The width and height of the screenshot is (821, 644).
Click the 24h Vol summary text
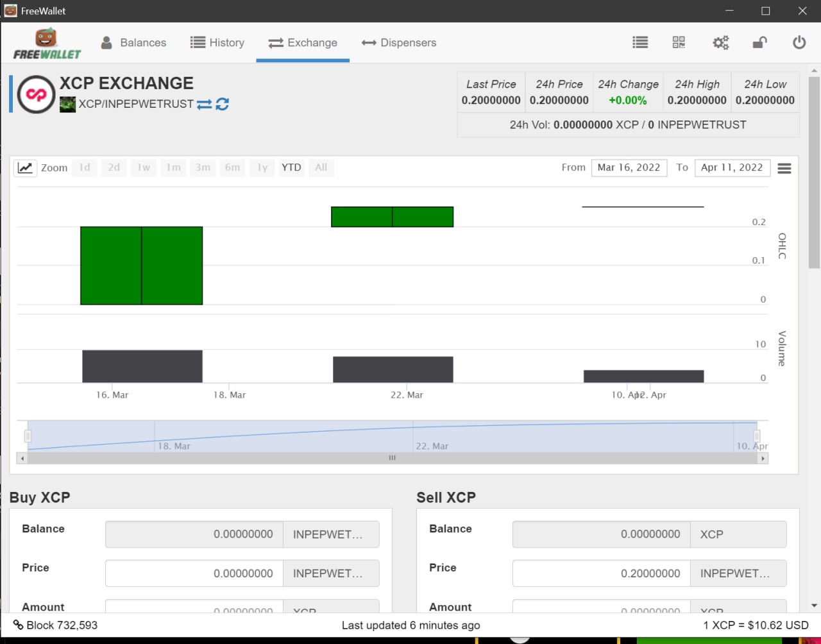(x=628, y=125)
